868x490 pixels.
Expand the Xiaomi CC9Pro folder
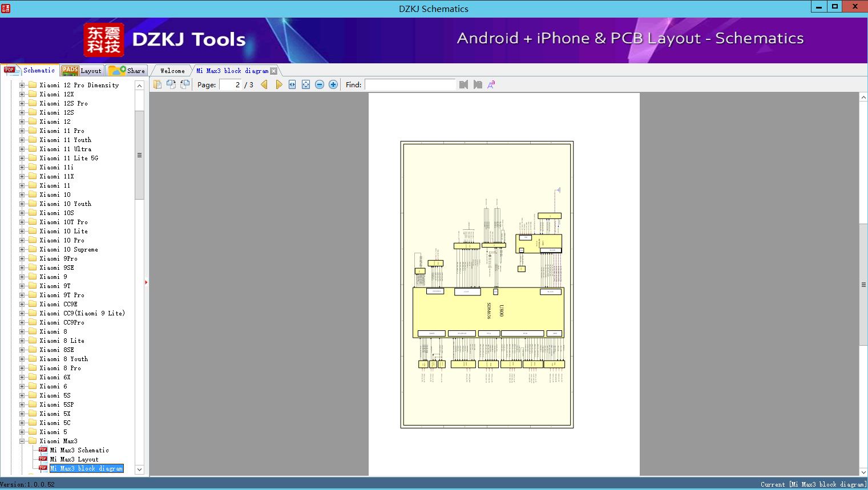point(22,322)
